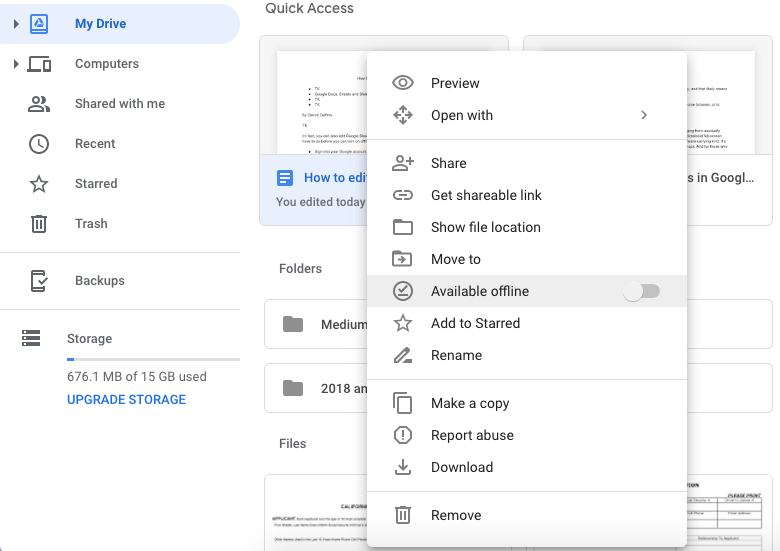Choose Report abuse option
This screenshot has width=780, height=551.
click(527, 435)
